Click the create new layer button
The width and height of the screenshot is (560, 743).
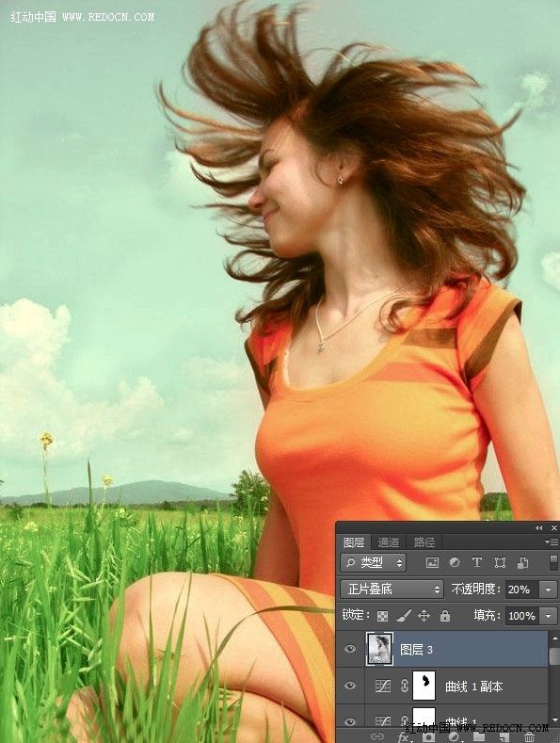tap(504, 736)
